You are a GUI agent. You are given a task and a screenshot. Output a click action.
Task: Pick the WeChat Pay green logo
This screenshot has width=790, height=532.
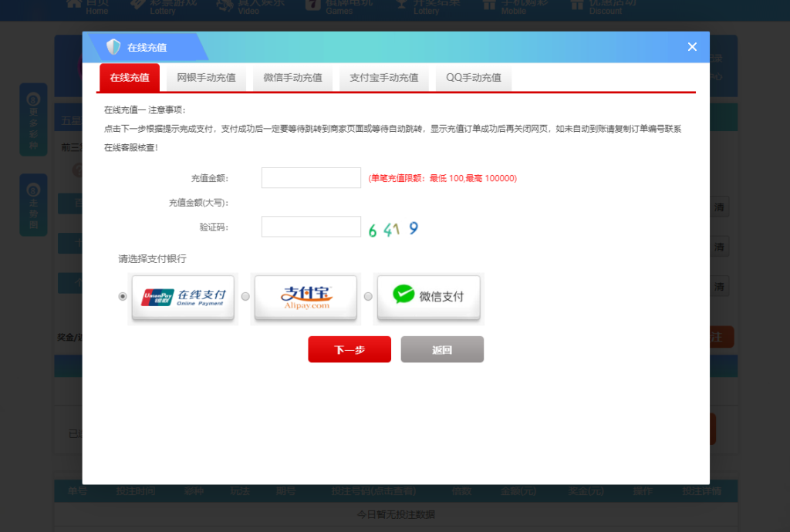tap(428, 296)
